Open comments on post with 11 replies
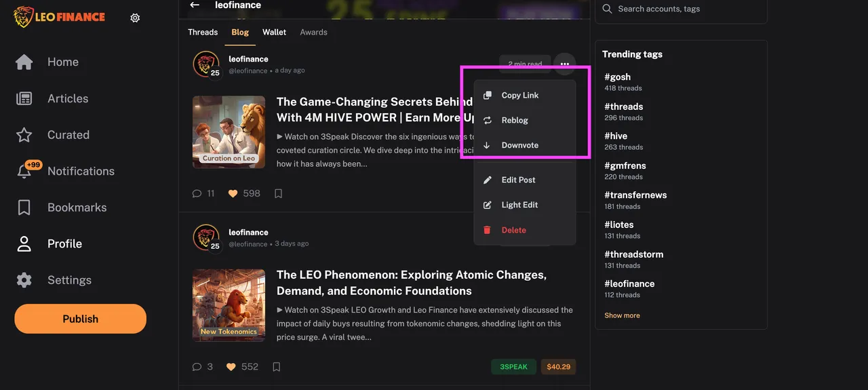Image resolution: width=868 pixels, height=390 pixels. (x=203, y=193)
